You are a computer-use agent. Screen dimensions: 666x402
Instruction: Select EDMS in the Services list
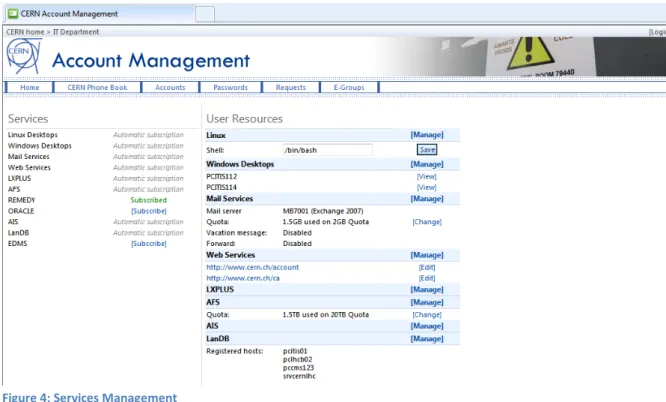pyautogui.click(x=17, y=243)
